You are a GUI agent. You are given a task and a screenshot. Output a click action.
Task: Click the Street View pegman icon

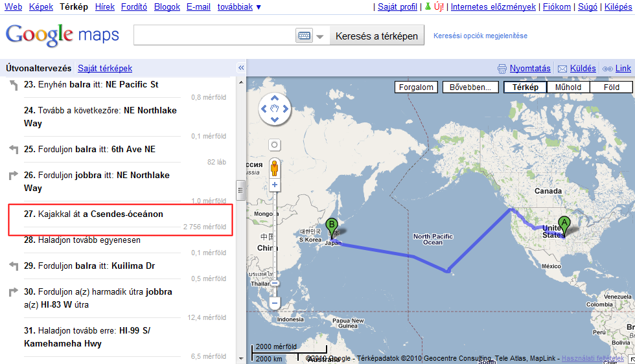[x=275, y=168]
